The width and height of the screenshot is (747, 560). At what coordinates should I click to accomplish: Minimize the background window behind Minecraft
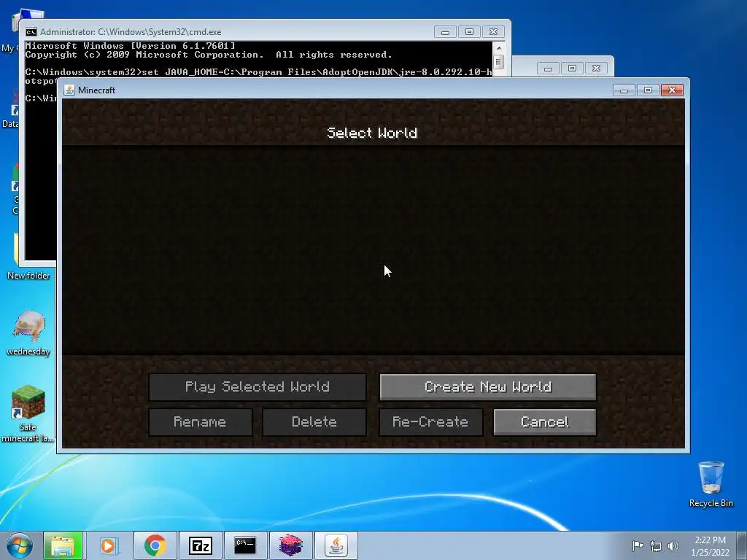[x=549, y=69]
